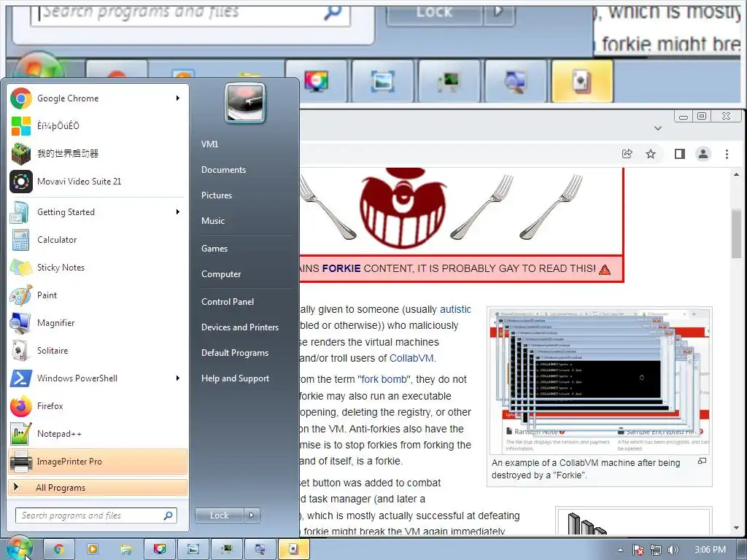Image resolution: width=747 pixels, height=560 pixels.
Task: Expand the Google Chrome jump list arrow
Action: (x=178, y=98)
